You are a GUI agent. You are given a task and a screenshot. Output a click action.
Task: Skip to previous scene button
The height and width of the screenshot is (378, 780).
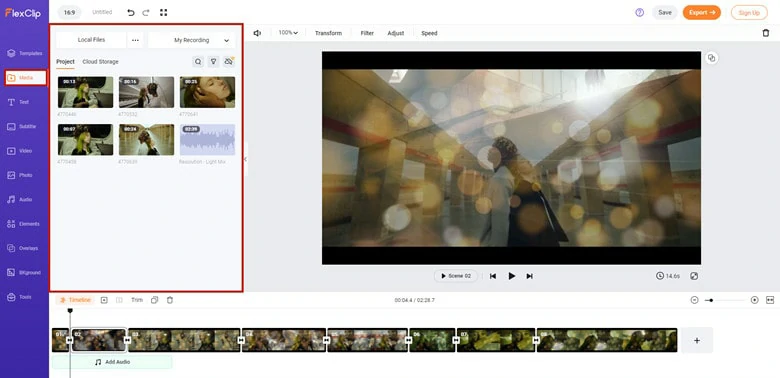[493, 276]
